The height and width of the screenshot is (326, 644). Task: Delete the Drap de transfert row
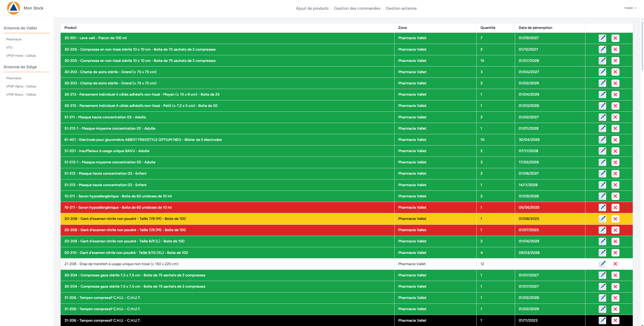point(615,264)
